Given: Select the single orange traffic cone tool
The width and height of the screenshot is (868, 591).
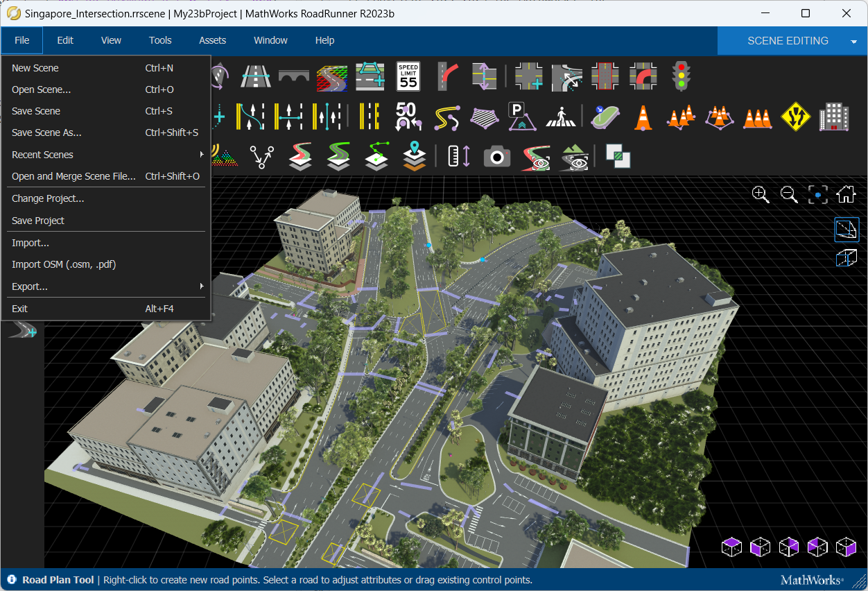Looking at the screenshot, I should coord(643,117).
